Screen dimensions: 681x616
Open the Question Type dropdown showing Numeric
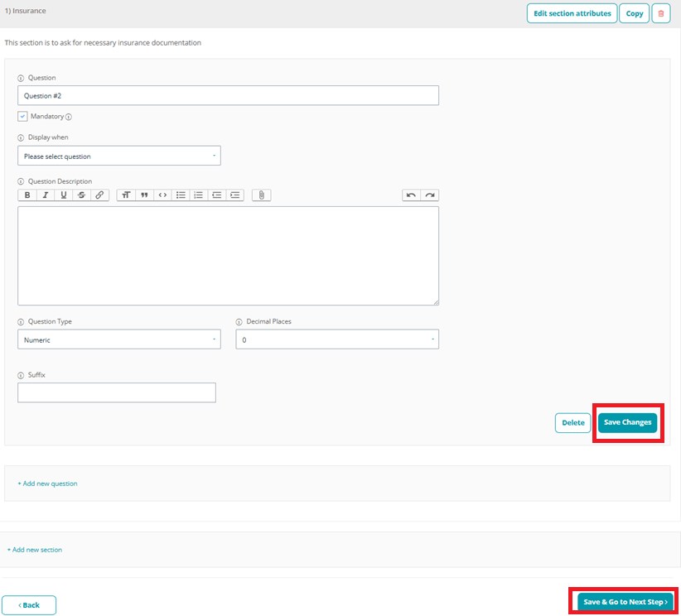119,339
